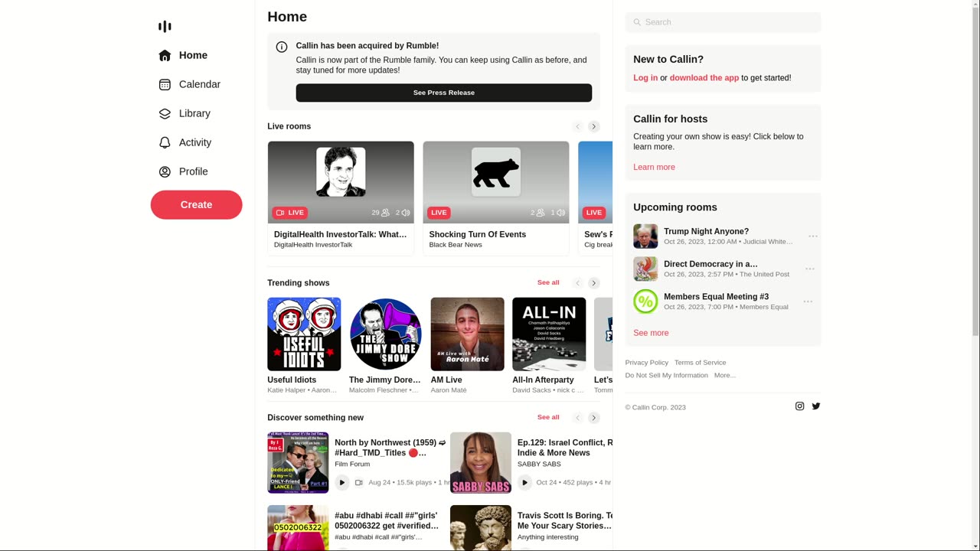This screenshot has height=551, width=980.
Task: Show previous Discover something new items
Action: [x=578, y=418]
